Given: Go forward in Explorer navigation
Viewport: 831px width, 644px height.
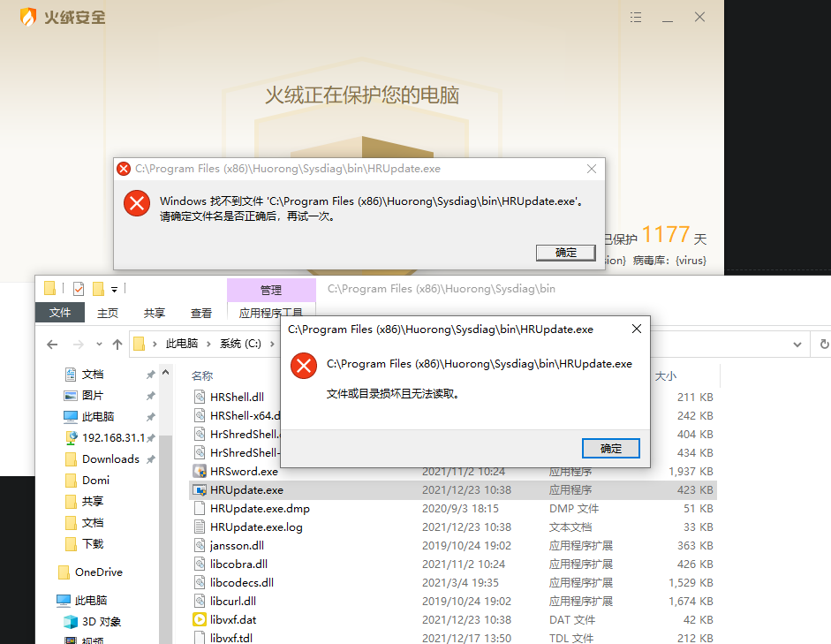Looking at the screenshot, I should click(79, 345).
